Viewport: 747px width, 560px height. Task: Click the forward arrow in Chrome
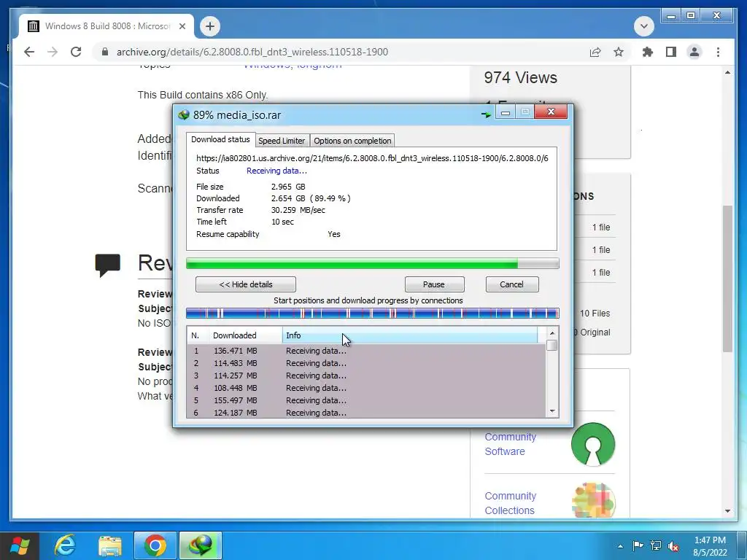pyautogui.click(x=53, y=52)
